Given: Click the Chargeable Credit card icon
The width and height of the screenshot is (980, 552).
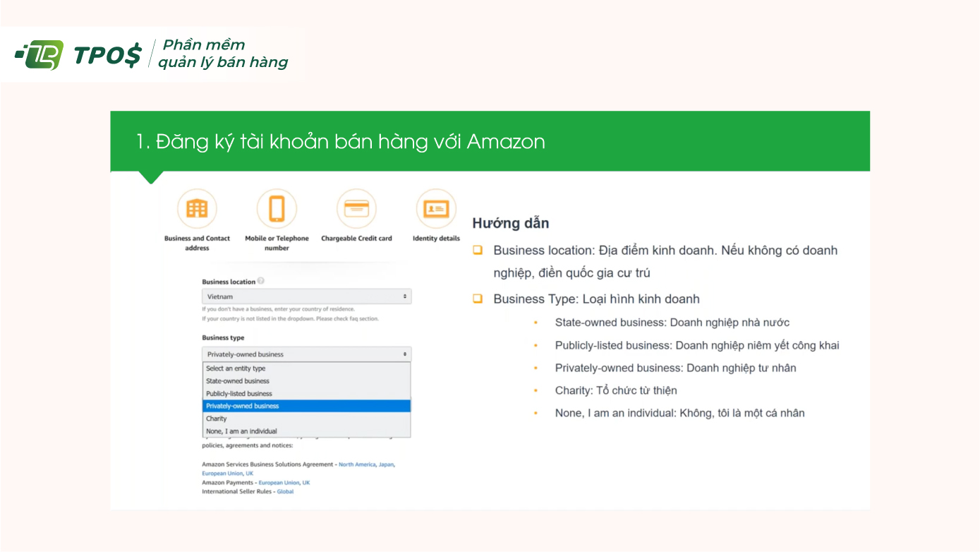Looking at the screenshot, I should pos(356,209).
